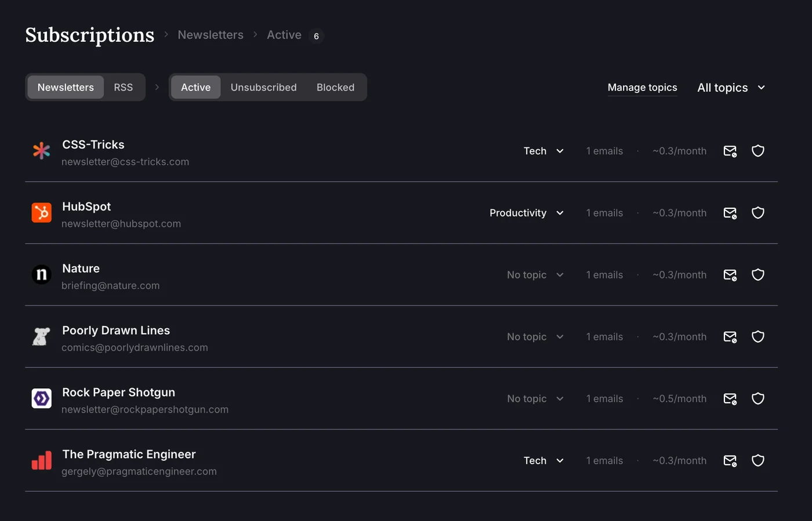The height and width of the screenshot is (521, 812).
Task: Open the Productivity topic dropdown for HubSpot
Action: pos(527,213)
